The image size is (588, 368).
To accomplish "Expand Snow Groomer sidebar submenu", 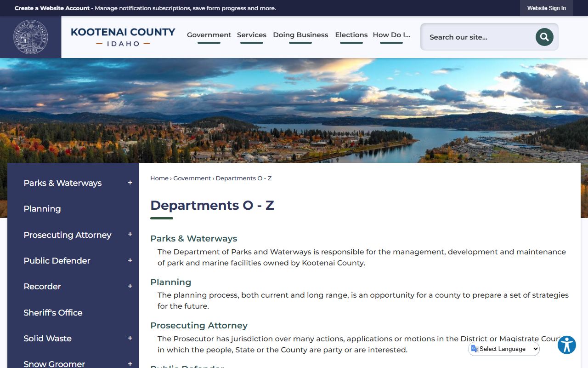I will pyautogui.click(x=130, y=364).
